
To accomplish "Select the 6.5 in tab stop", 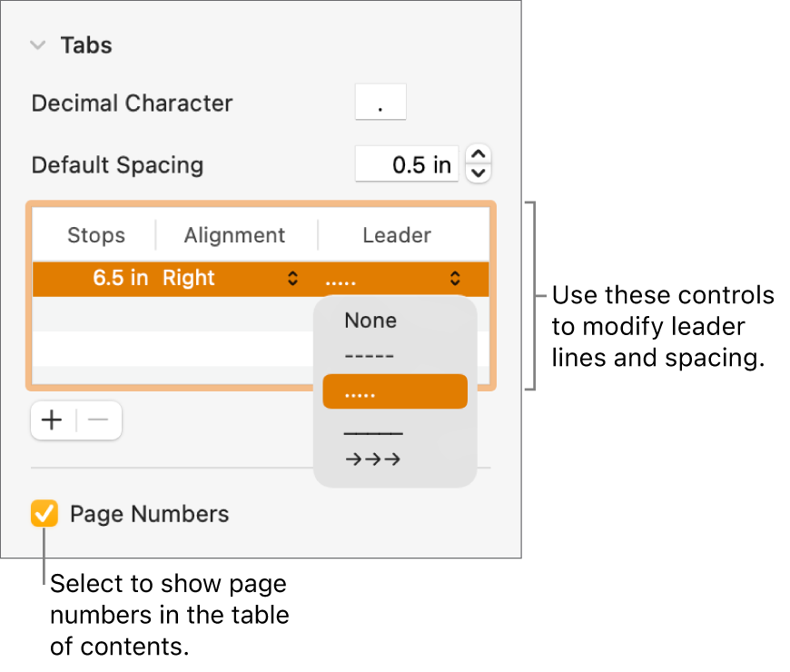I will point(120,279).
